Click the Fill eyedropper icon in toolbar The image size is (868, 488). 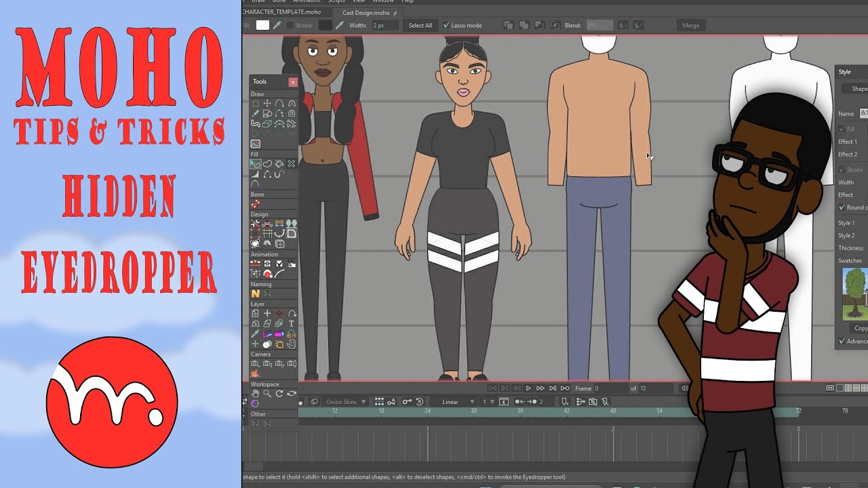(x=276, y=25)
